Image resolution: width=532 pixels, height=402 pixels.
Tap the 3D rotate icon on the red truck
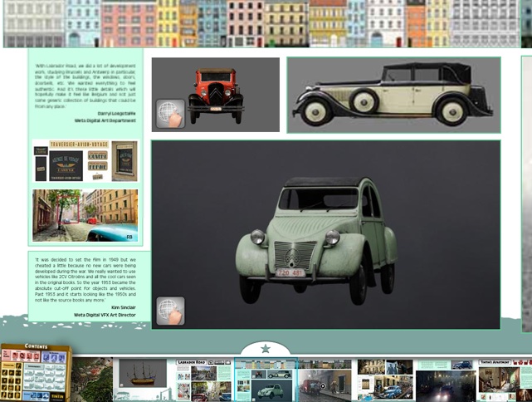click(x=170, y=114)
